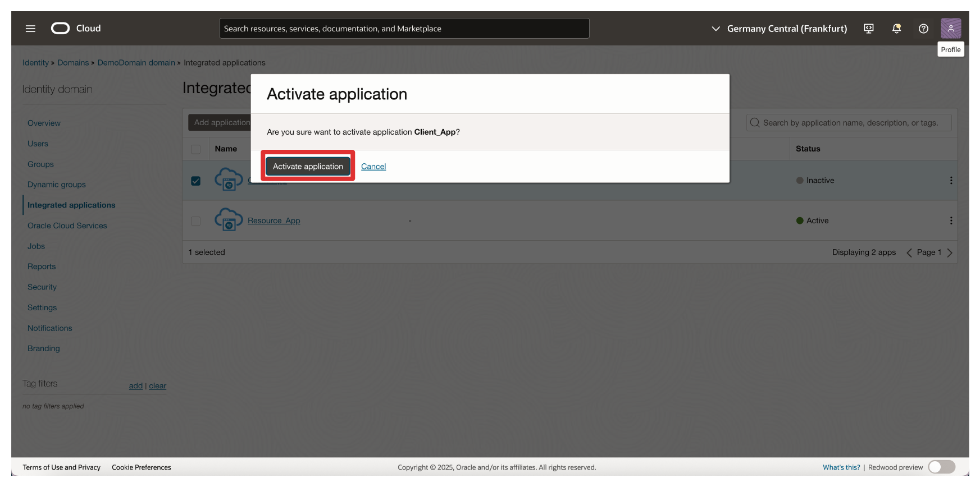Viewport: 980px width, 487px height.
Task: Open the help question mark icon
Action: (923, 29)
